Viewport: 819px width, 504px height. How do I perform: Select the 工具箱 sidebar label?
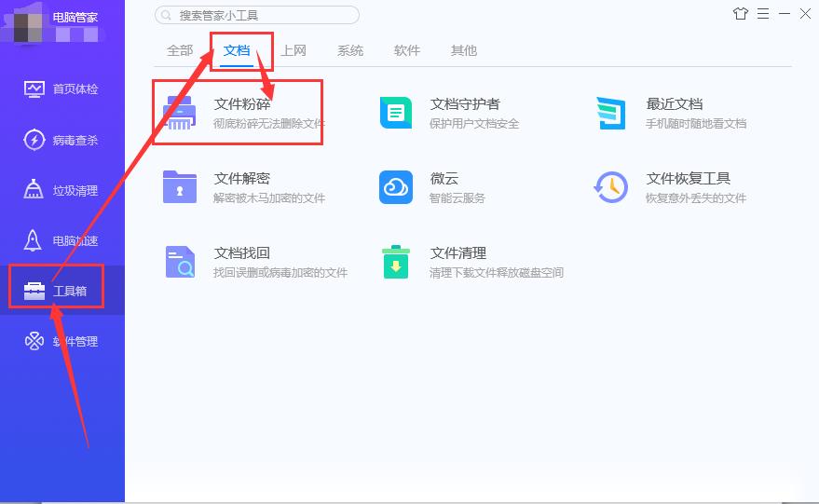[x=70, y=291]
